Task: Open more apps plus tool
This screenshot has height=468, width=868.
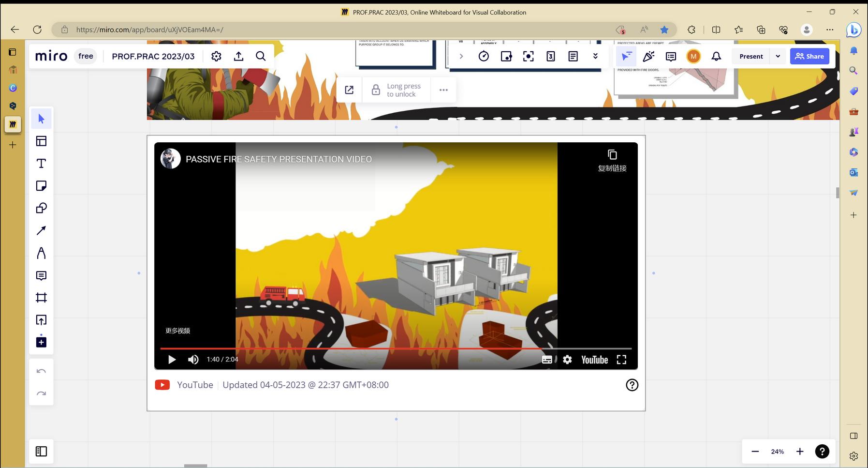Action: (x=41, y=342)
